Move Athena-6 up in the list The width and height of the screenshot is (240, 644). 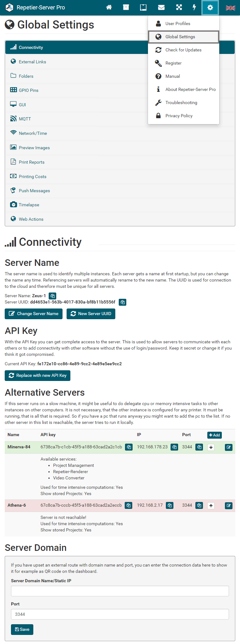click(x=211, y=505)
